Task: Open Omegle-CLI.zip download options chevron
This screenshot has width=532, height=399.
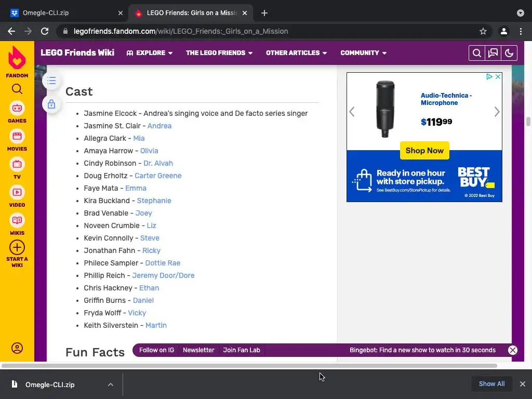Action: (x=111, y=384)
